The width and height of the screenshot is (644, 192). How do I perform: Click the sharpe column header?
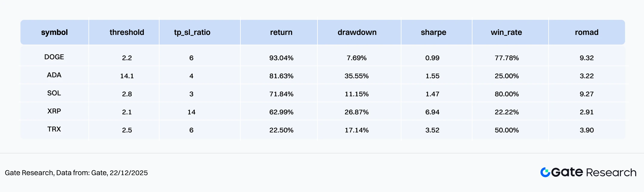coord(433,33)
